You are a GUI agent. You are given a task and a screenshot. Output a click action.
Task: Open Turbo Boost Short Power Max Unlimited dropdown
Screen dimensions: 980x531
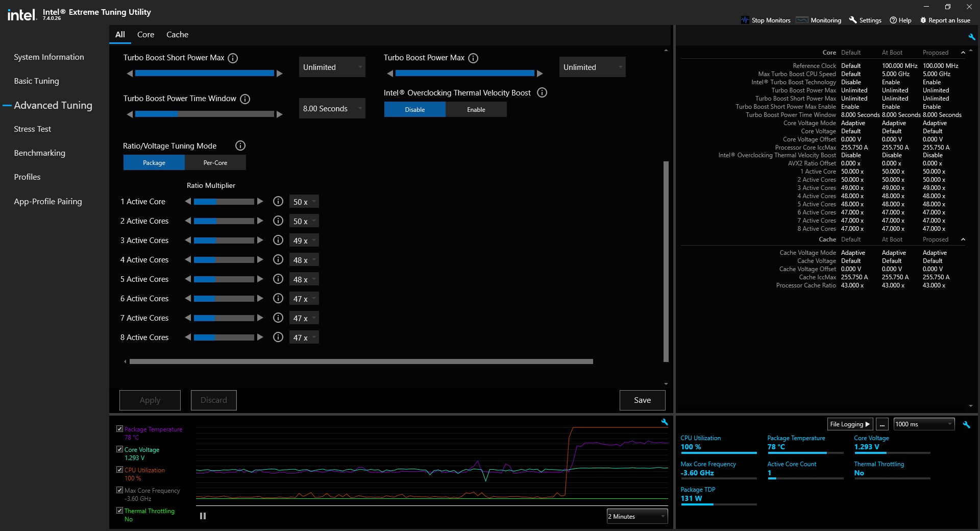click(332, 67)
